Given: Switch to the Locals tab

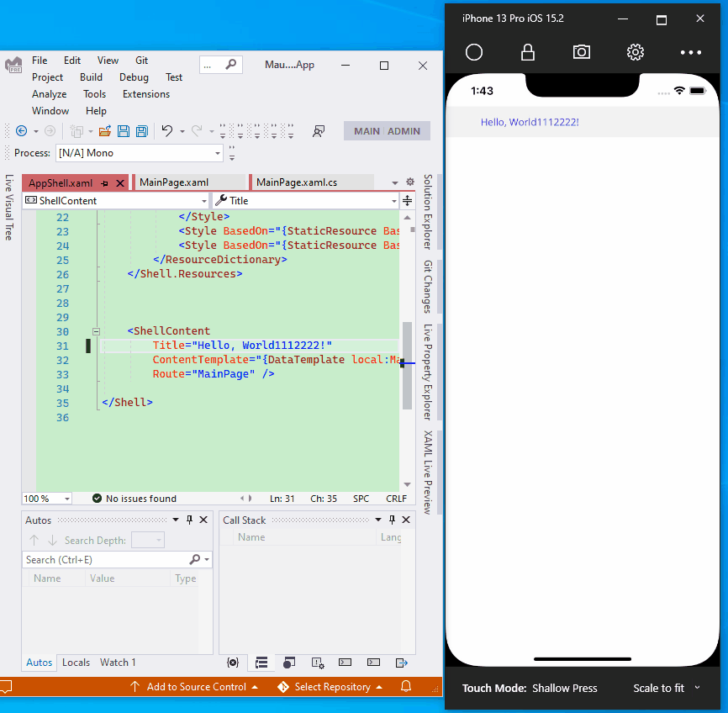Looking at the screenshot, I should coord(76,663).
